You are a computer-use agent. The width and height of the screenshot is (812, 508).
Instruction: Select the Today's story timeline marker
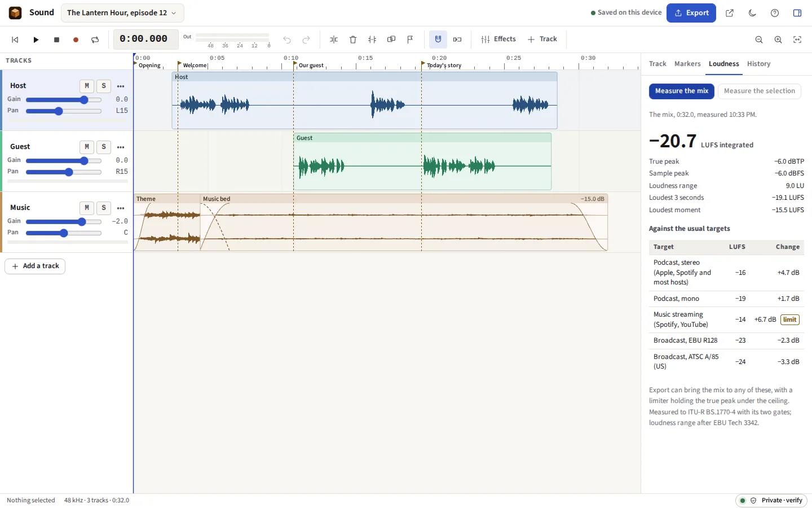click(442, 65)
